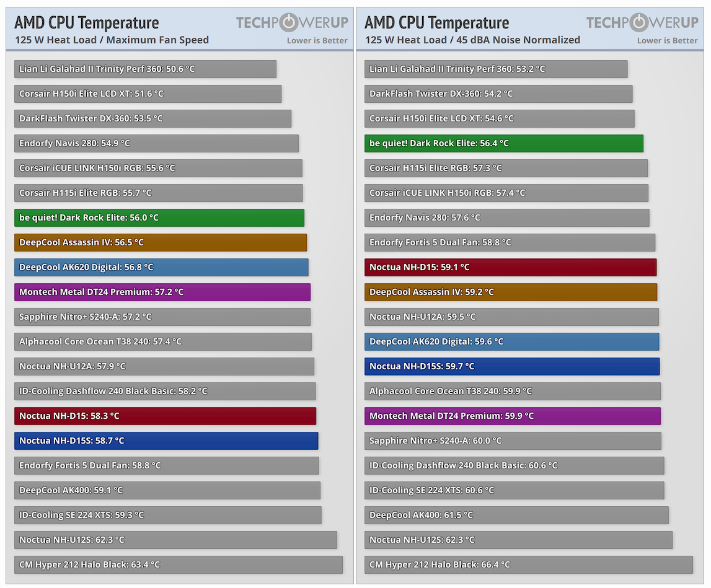The width and height of the screenshot is (711, 588).
Task: Select blue DeepCool AK620 Digital 59.6 °C bar
Action: [512, 342]
